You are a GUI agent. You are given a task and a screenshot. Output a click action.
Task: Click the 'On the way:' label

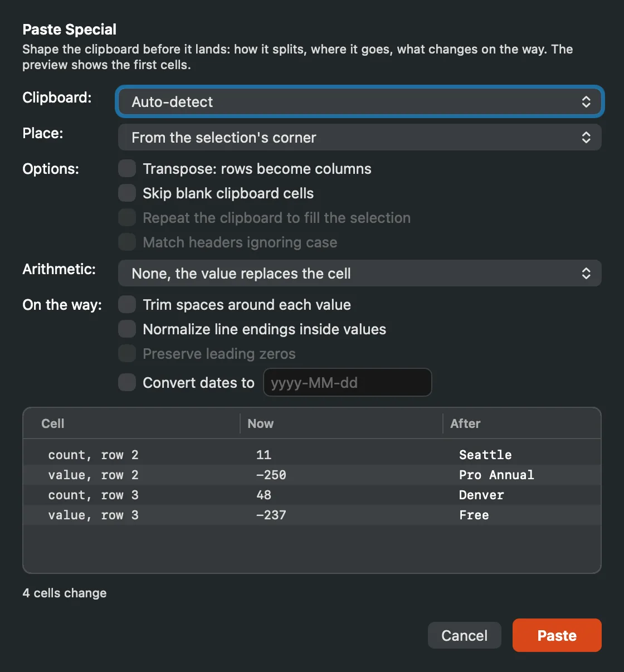pyautogui.click(x=62, y=304)
